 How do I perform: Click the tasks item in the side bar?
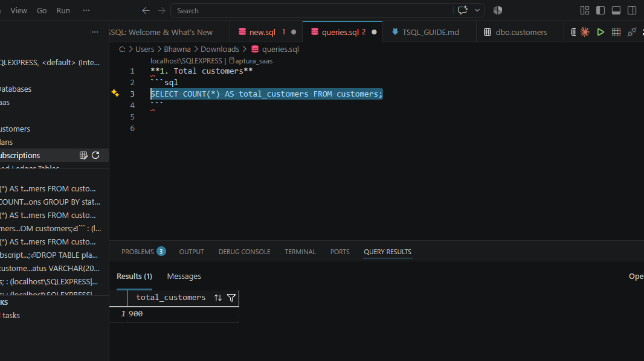click(x=11, y=316)
